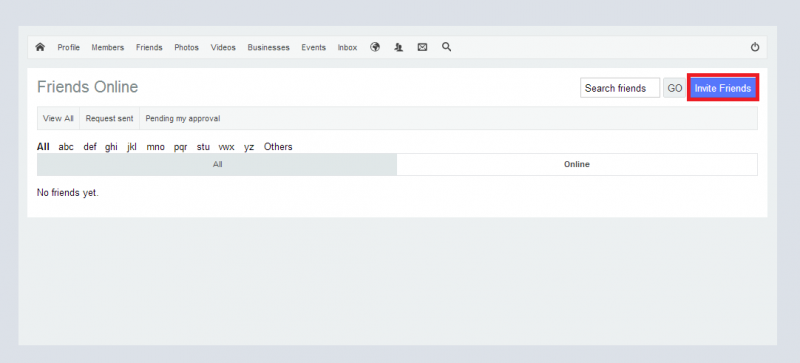Click the magnifier search icon

pos(446,47)
